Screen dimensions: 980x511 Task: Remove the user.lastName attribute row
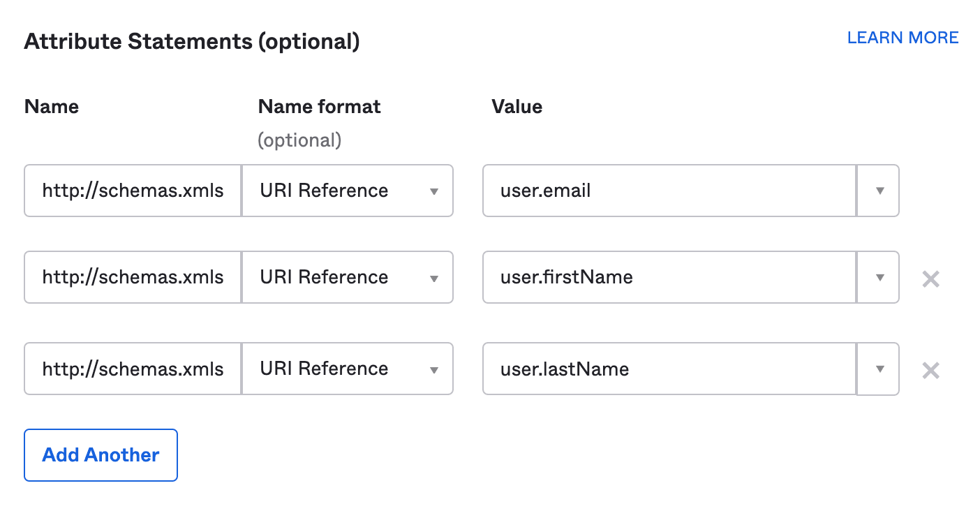point(930,370)
